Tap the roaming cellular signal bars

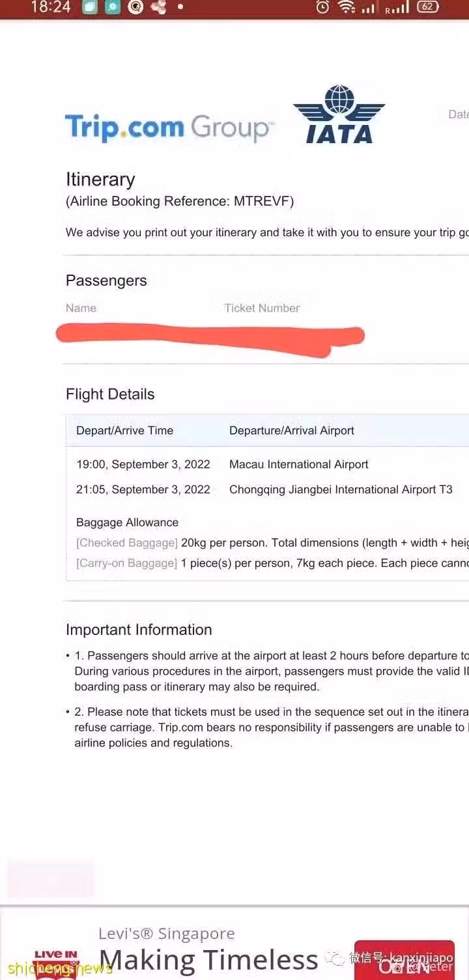point(397,8)
